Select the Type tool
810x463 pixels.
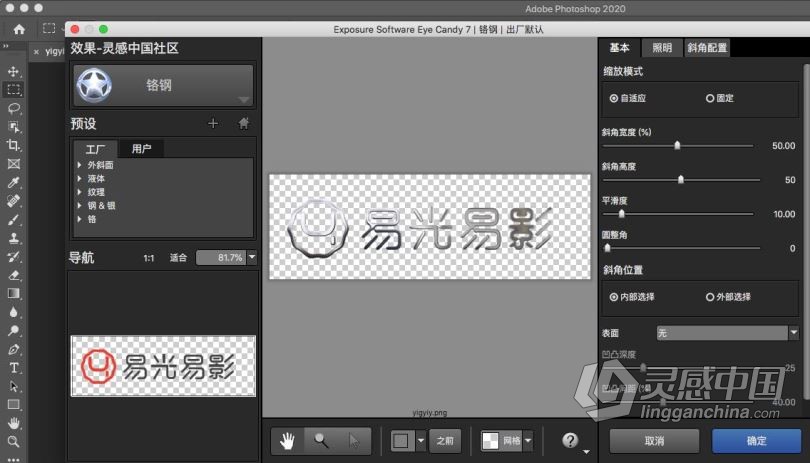tap(13, 368)
